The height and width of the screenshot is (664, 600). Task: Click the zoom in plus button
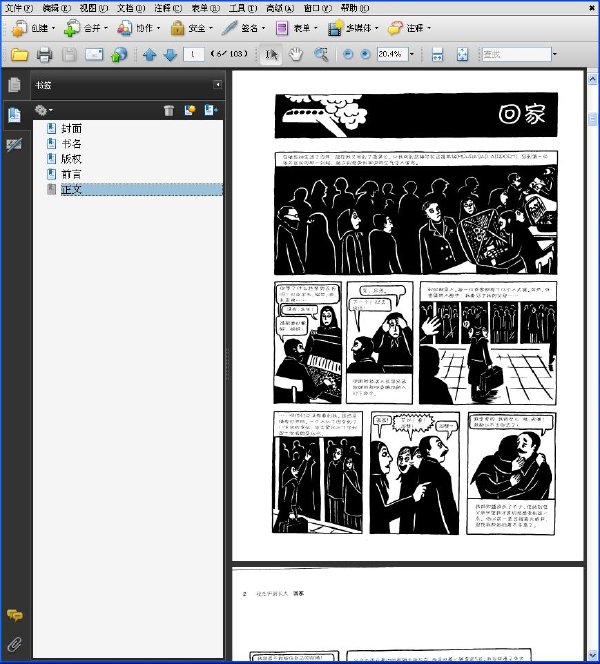pos(365,54)
